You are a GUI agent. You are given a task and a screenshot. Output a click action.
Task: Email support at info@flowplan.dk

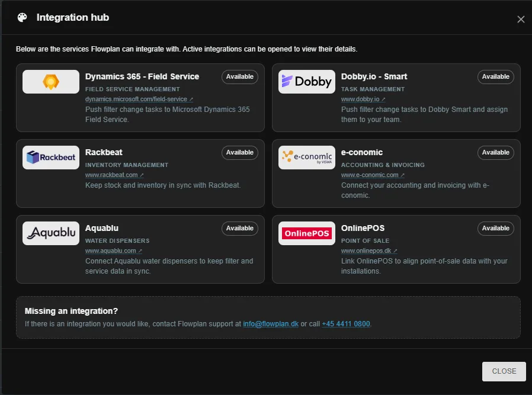(x=271, y=324)
